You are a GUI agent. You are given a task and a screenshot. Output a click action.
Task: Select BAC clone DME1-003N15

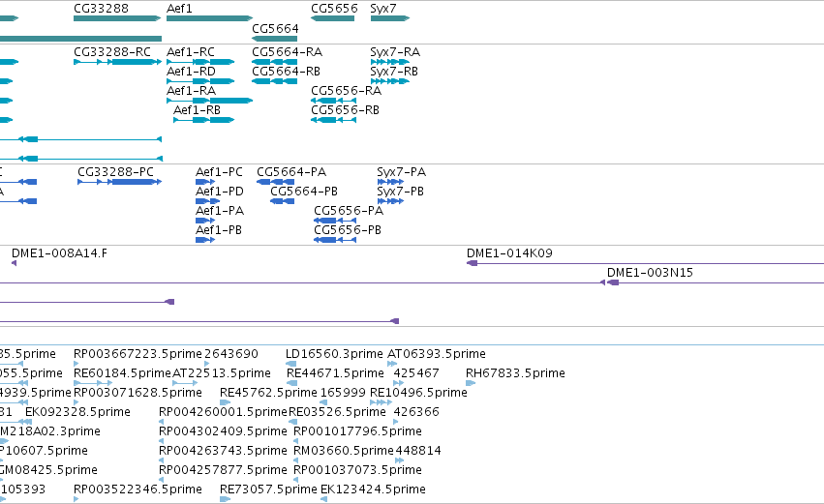point(716,283)
